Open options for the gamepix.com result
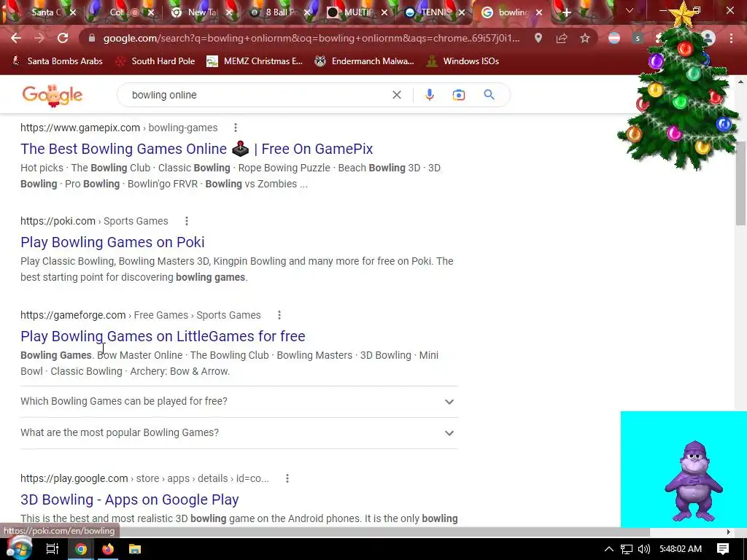Image resolution: width=747 pixels, height=560 pixels. click(x=236, y=128)
